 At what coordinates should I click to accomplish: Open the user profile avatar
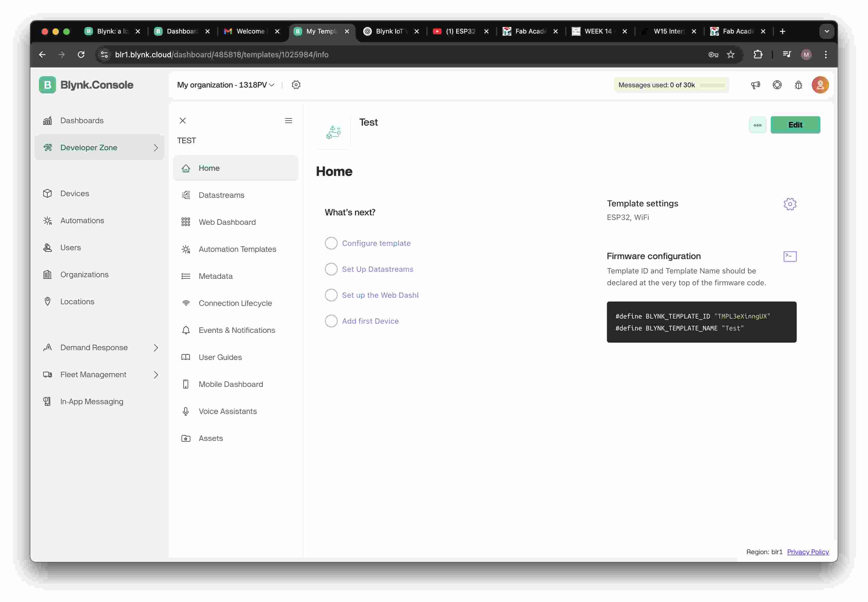[820, 85]
